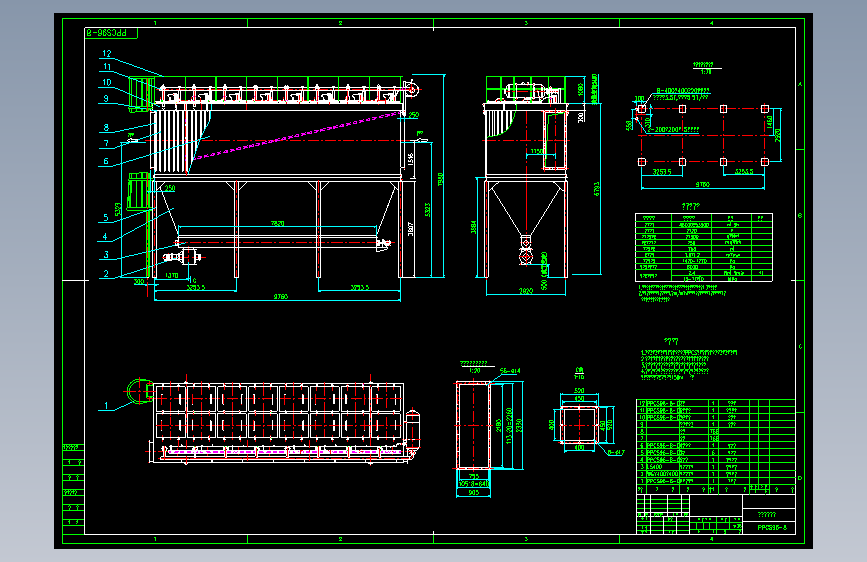Click callout number 11 beside front elevation

[107, 67]
